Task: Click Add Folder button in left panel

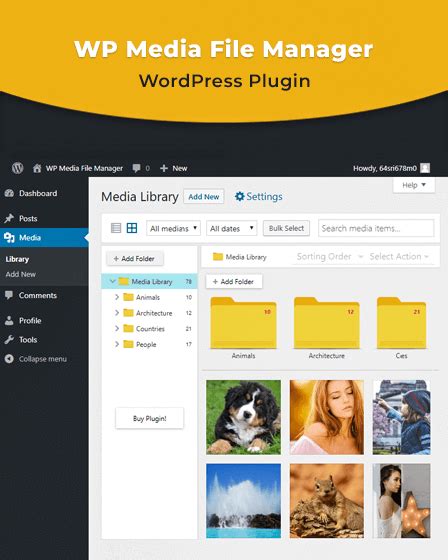Action: click(135, 259)
